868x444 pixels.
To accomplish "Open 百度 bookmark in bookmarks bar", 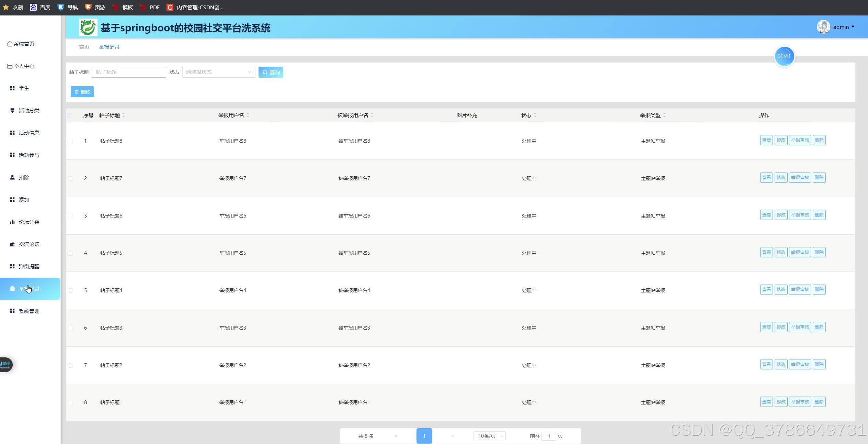I will point(40,7).
